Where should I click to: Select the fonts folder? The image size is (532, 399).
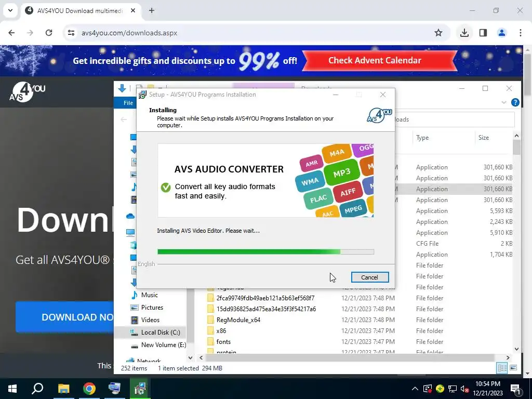coord(223,342)
